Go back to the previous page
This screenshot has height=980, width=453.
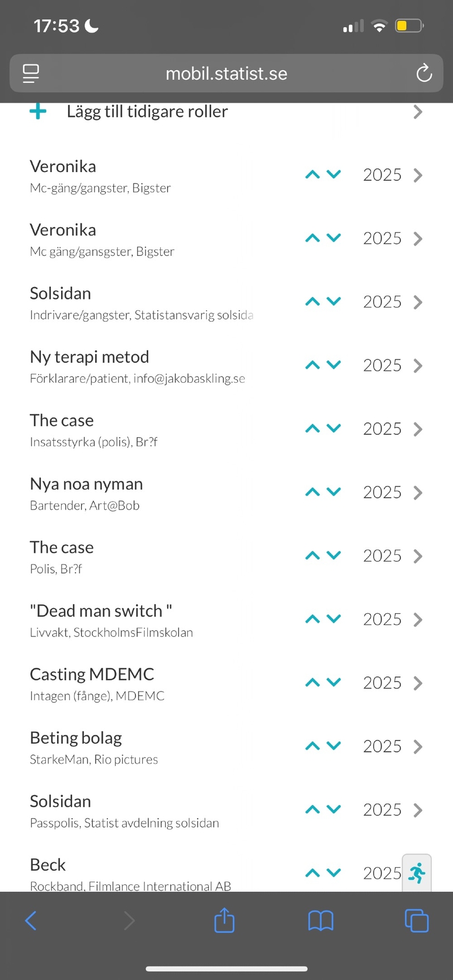[31, 921]
